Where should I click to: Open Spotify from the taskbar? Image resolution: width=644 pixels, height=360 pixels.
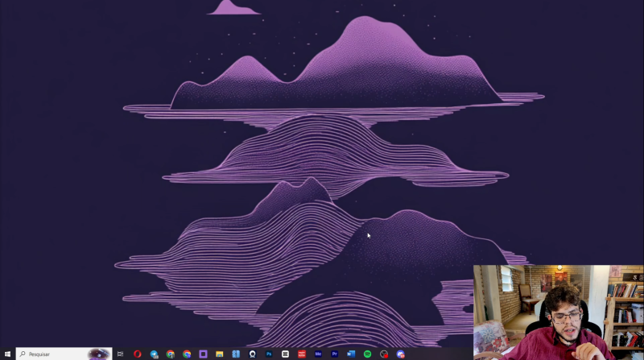[x=368, y=354]
